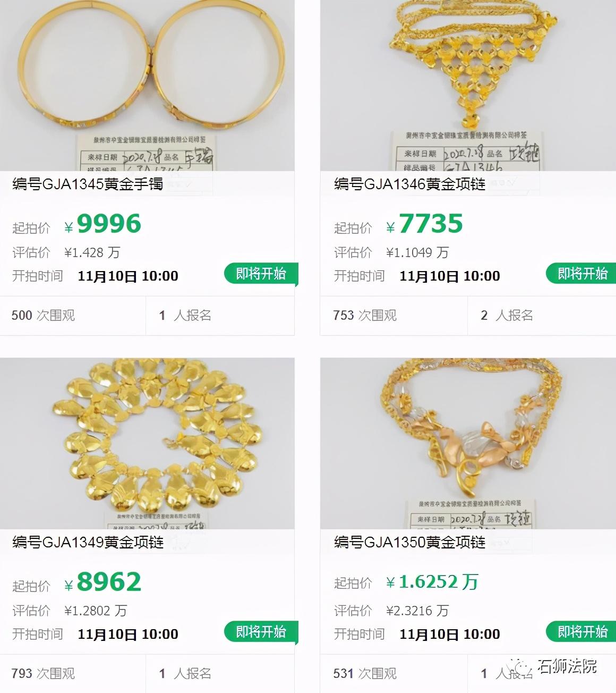Click 即将开始 badge on GJA1345 listing

click(x=261, y=274)
